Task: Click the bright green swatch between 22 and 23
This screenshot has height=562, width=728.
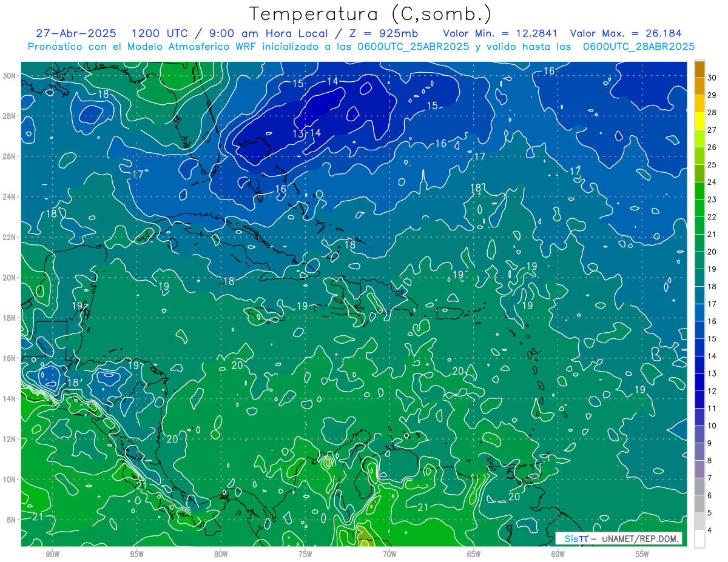Action: (x=699, y=208)
